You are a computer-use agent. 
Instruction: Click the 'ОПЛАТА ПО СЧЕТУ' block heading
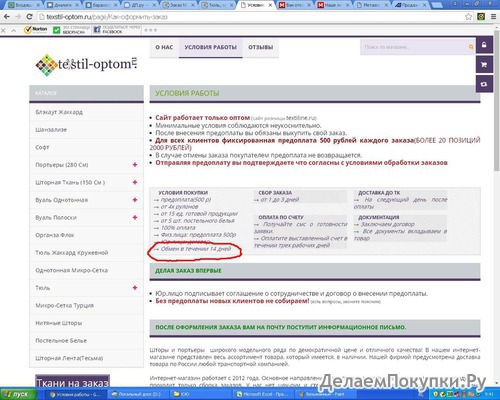pyautogui.click(x=281, y=217)
